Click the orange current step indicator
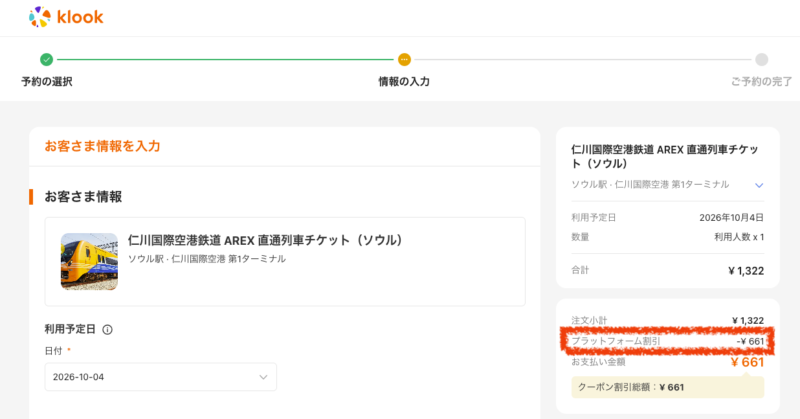Screen dimensions: 800x419 click(404, 60)
